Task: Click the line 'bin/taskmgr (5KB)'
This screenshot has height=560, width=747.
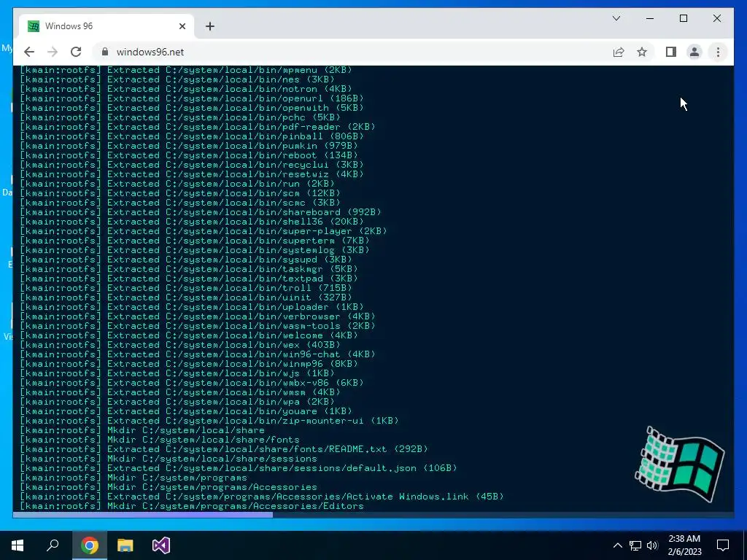Action: [x=189, y=269]
